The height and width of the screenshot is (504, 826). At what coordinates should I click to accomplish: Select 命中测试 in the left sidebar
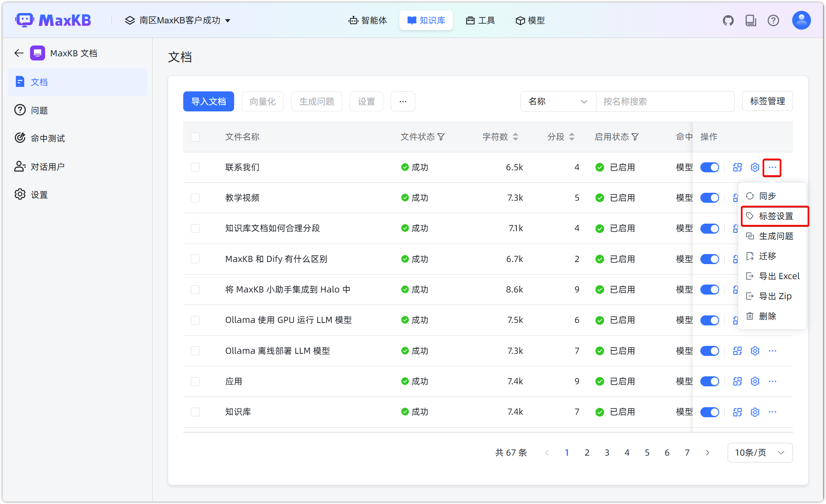48,138
